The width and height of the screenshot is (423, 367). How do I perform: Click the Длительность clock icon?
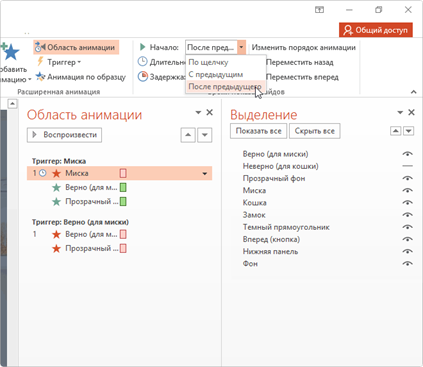pos(143,62)
